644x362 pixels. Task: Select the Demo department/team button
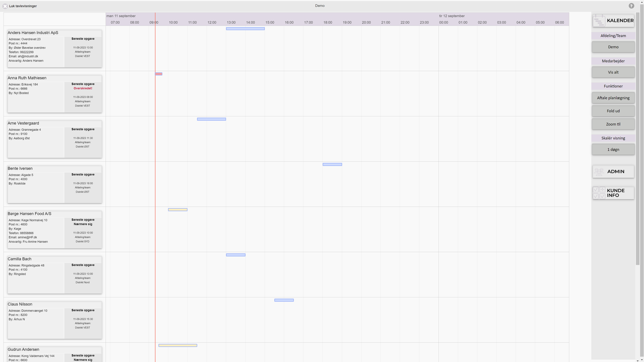click(613, 47)
